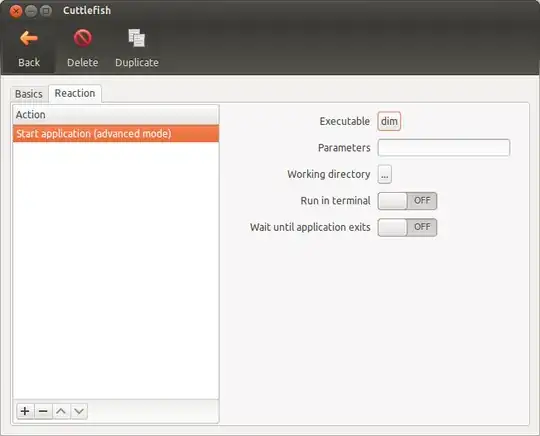
Task: Open the Reaction tab
Action: (x=75, y=93)
